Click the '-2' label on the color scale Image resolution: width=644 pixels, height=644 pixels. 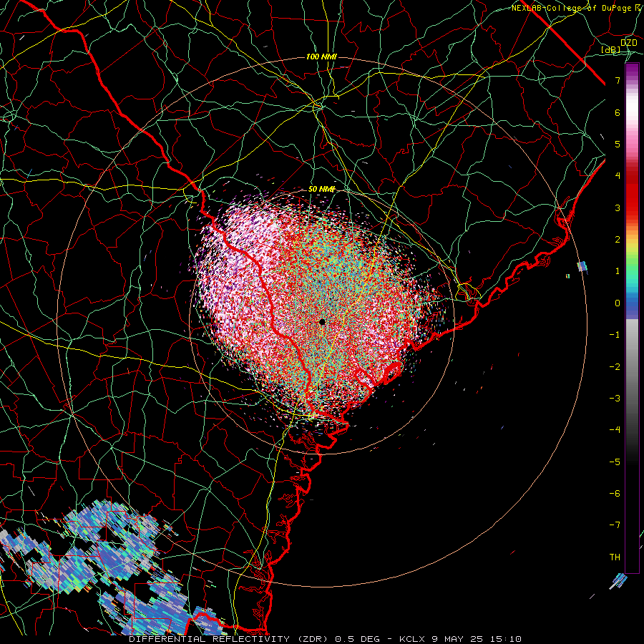tap(615, 367)
